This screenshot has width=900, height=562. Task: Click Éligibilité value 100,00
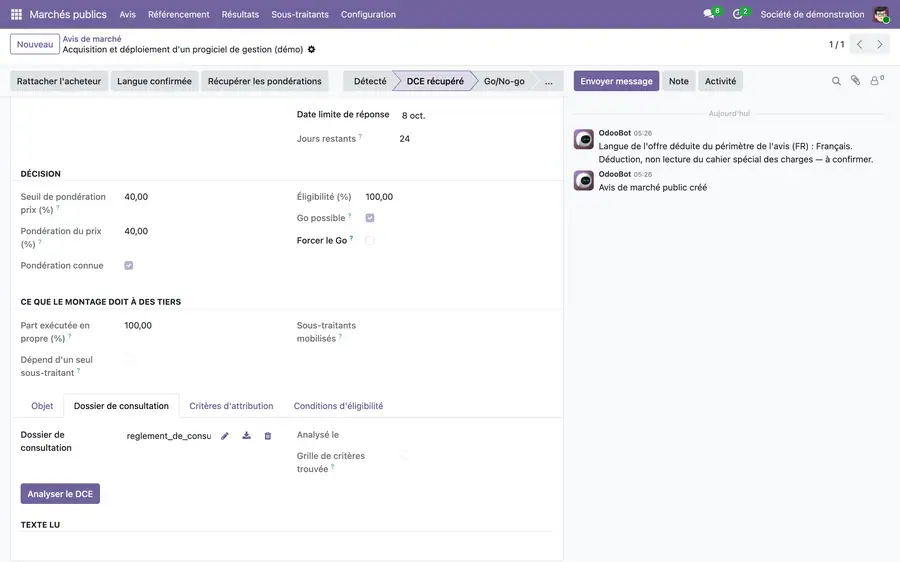(379, 196)
